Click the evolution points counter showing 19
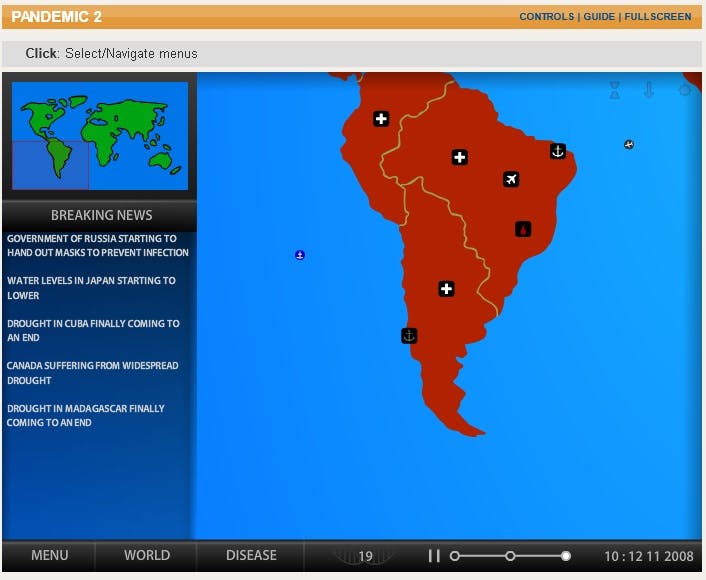 tap(365, 557)
